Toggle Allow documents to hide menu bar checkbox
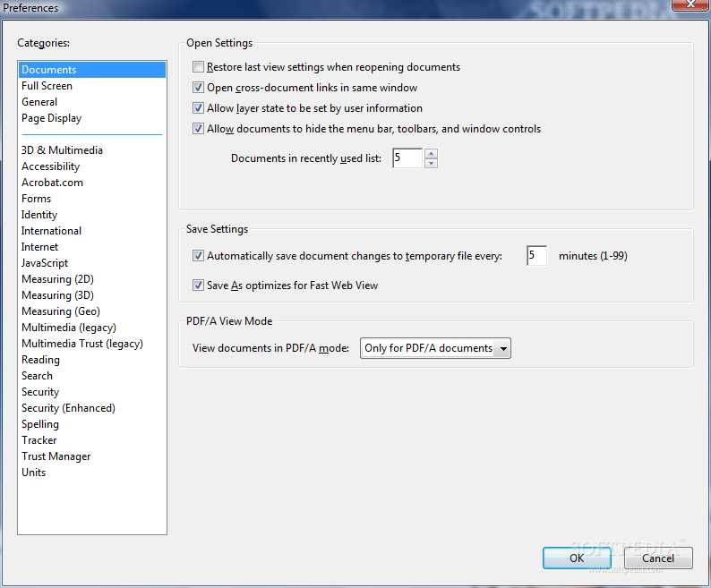 pos(198,129)
